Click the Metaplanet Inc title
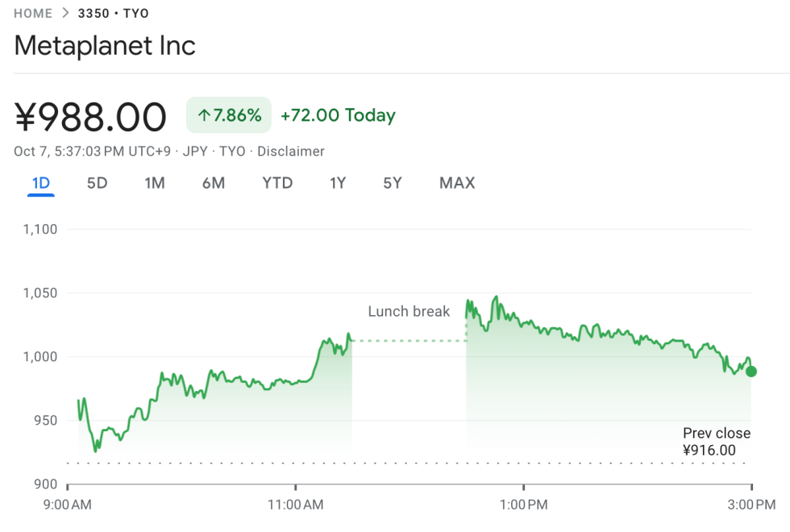 click(x=105, y=45)
